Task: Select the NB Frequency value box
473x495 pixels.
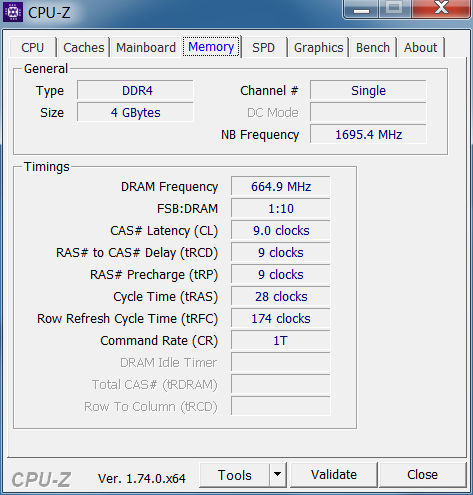Action: pos(368,134)
